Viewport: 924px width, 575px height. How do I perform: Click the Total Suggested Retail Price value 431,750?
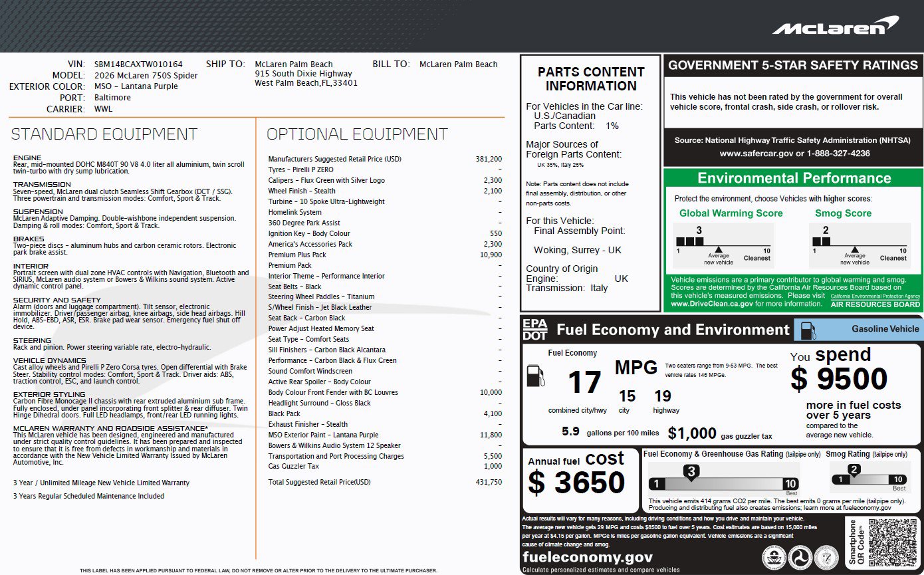pyautogui.click(x=489, y=482)
